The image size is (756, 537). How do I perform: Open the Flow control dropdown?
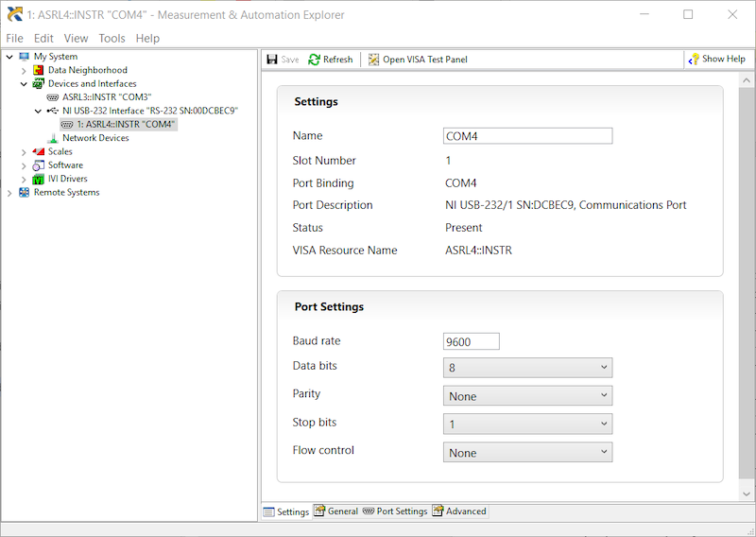coord(528,452)
